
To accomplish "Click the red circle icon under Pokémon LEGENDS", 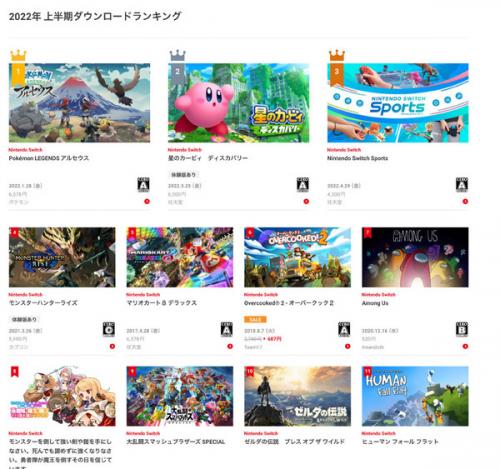I will point(147,201).
